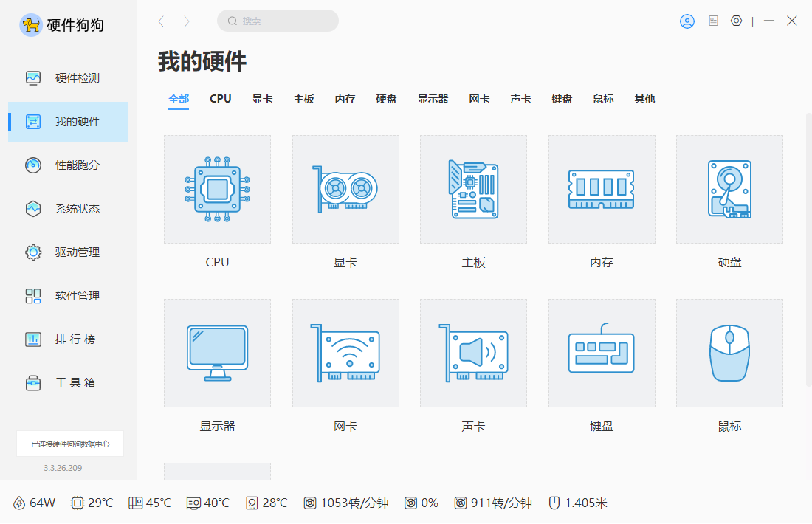Image resolution: width=812 pixels, height=524 pixels.
Task: Open 系统状态 system status page
Action: coord(68,209)
